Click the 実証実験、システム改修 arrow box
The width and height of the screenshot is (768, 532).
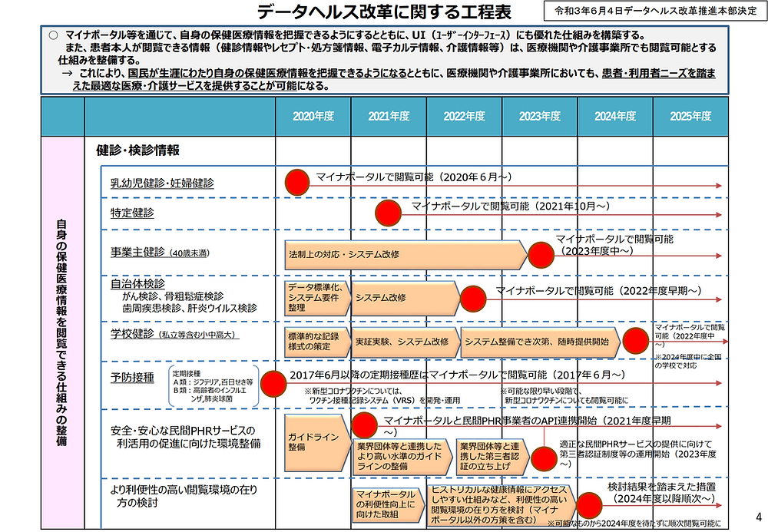pos(406,342)
